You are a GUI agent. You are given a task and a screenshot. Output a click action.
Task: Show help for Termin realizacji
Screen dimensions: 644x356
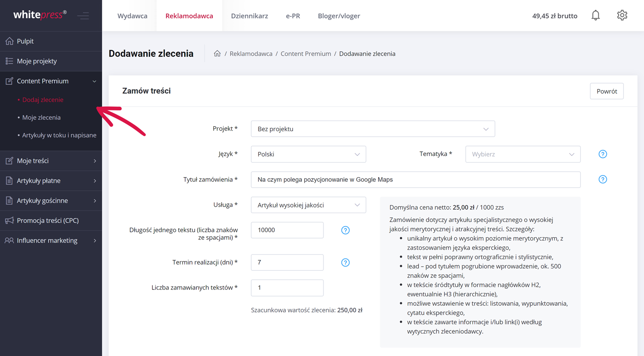coord(345,263)
